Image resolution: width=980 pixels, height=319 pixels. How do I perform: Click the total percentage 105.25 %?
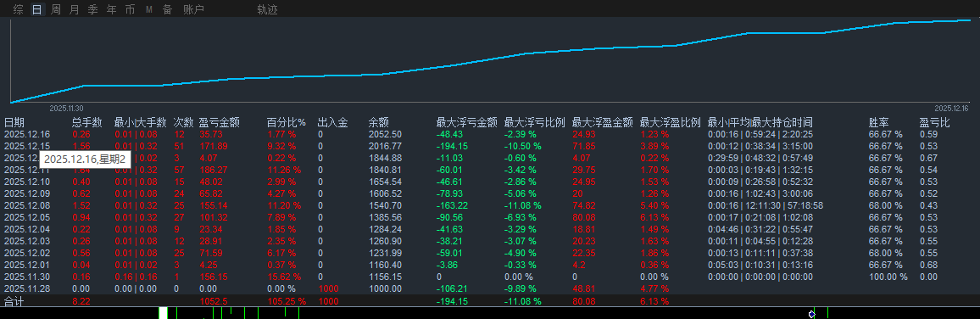pos(287,301)
